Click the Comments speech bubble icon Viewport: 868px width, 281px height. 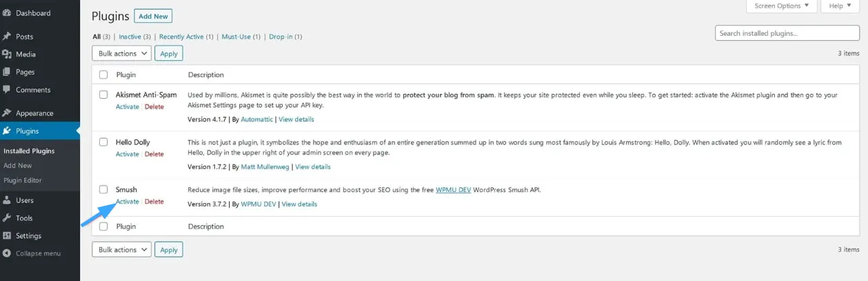point(7,90)
